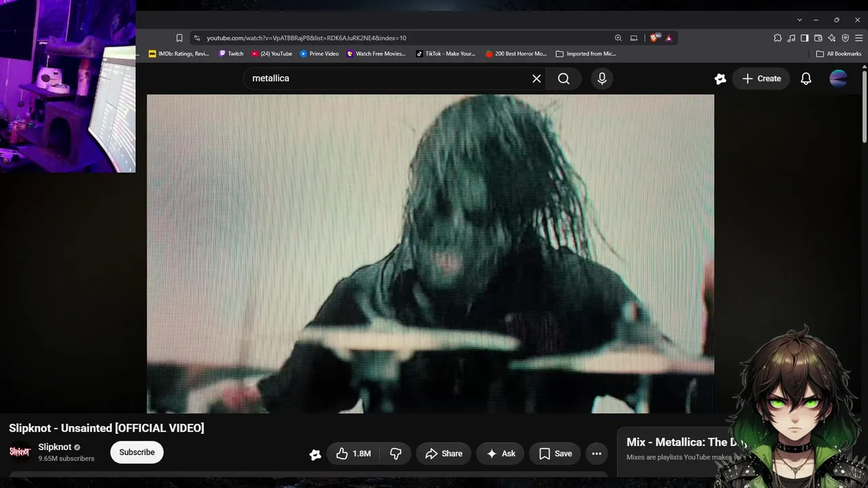Open the Brave Wallet icon
868x488 pixels.
(818, 38)
